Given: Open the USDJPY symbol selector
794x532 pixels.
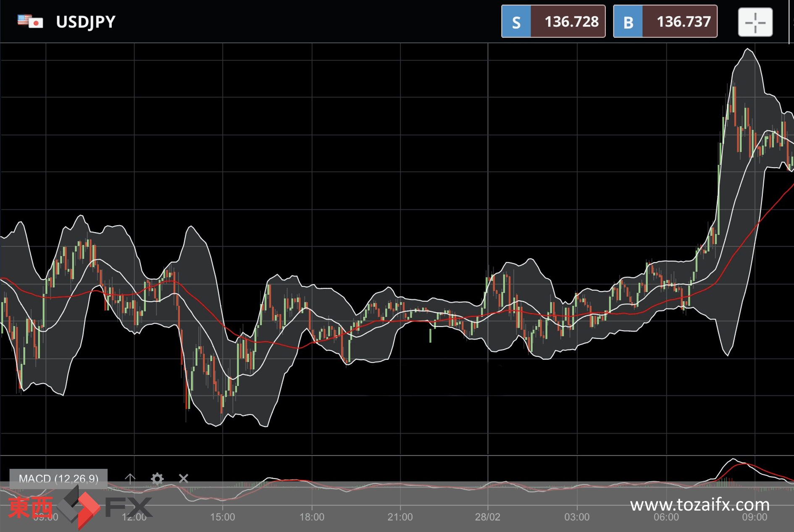Looking at the screenshot, I should [x=86, y=22].
